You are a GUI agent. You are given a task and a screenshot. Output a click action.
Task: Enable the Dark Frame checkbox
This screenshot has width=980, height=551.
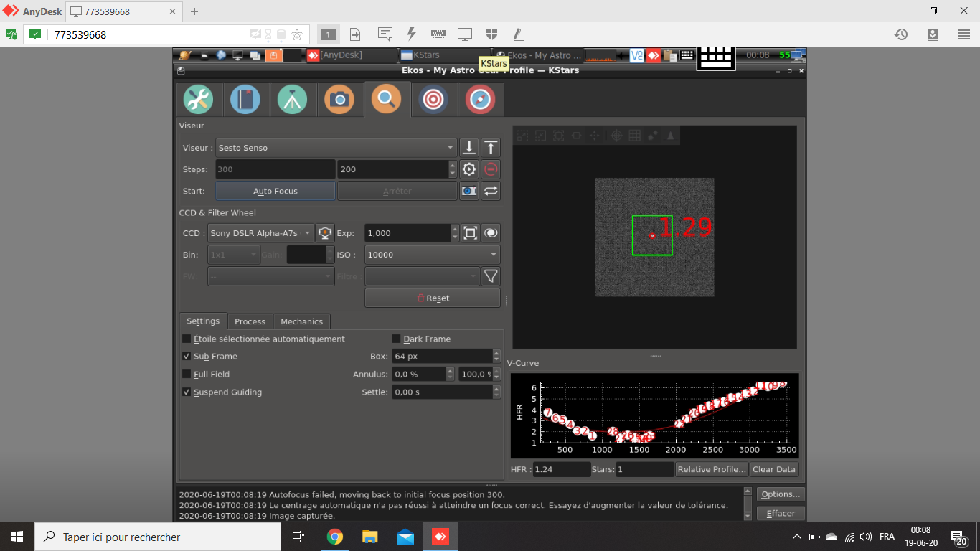(396, 339)
